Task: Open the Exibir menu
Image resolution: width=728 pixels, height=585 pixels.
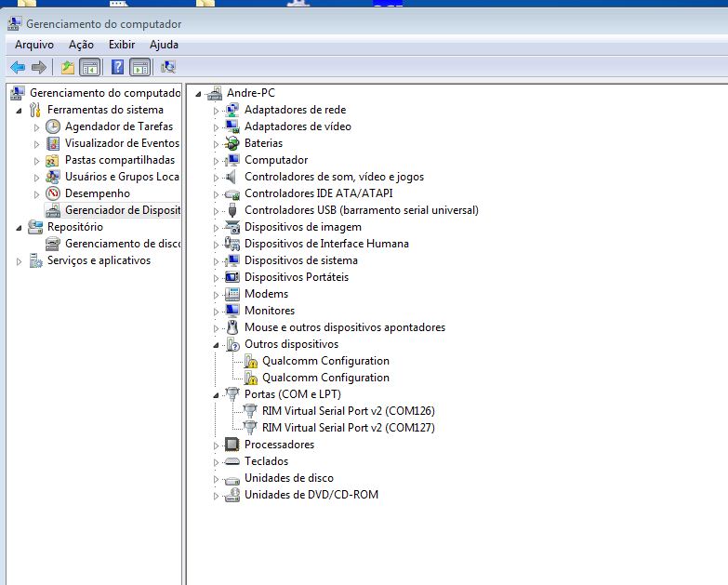Action: (122, 45)
